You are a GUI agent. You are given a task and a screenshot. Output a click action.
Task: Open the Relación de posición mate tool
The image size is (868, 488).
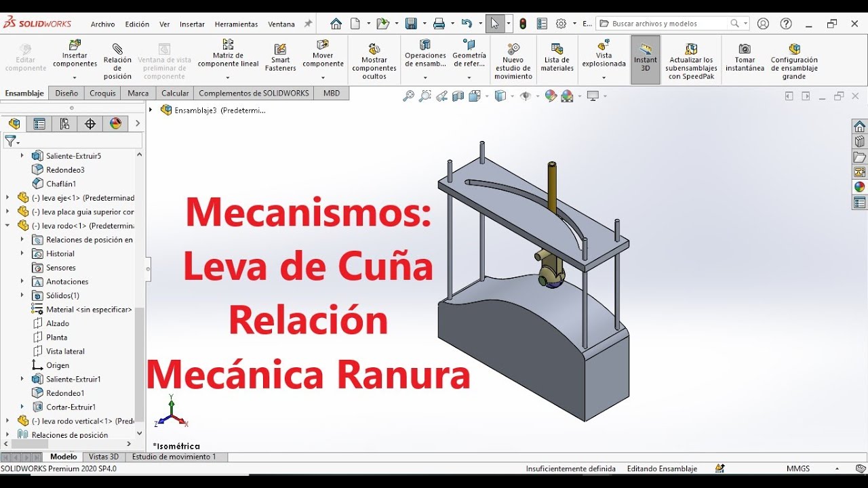tap(117, 60)
